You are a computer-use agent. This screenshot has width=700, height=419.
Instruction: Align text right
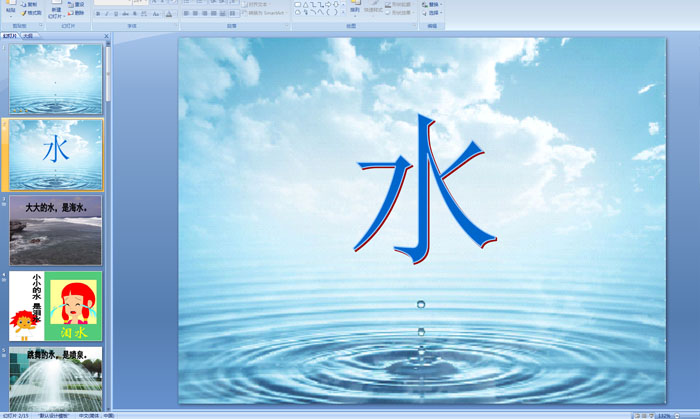point(204,14)
